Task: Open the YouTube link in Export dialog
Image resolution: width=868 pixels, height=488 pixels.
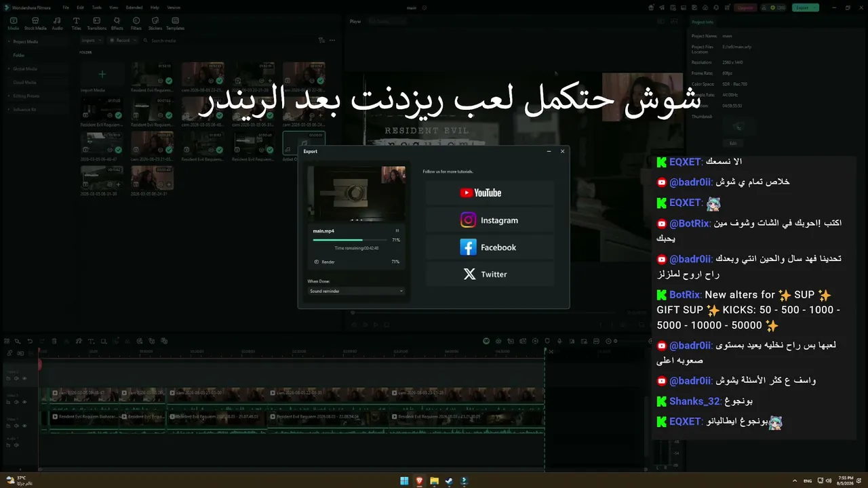Action: point(490,193)
